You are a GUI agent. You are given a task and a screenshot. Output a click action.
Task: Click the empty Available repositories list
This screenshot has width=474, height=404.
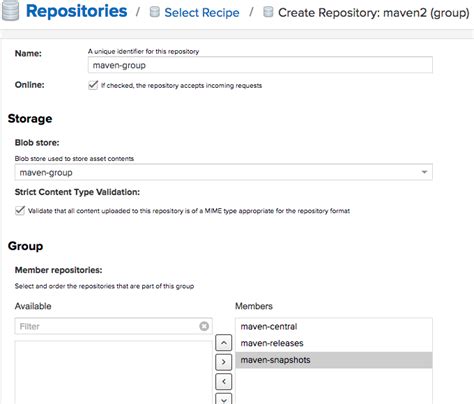pyautogui.click(x=114, y=372)
